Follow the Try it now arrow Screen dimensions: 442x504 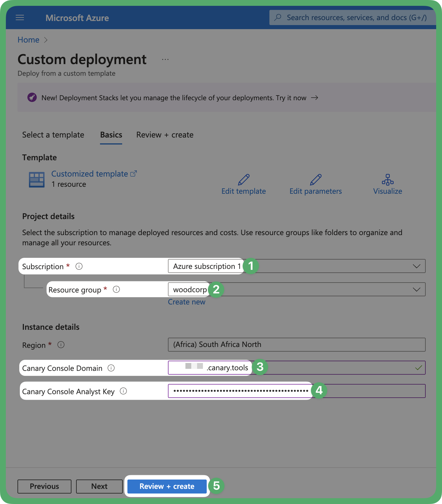[315, 98]
